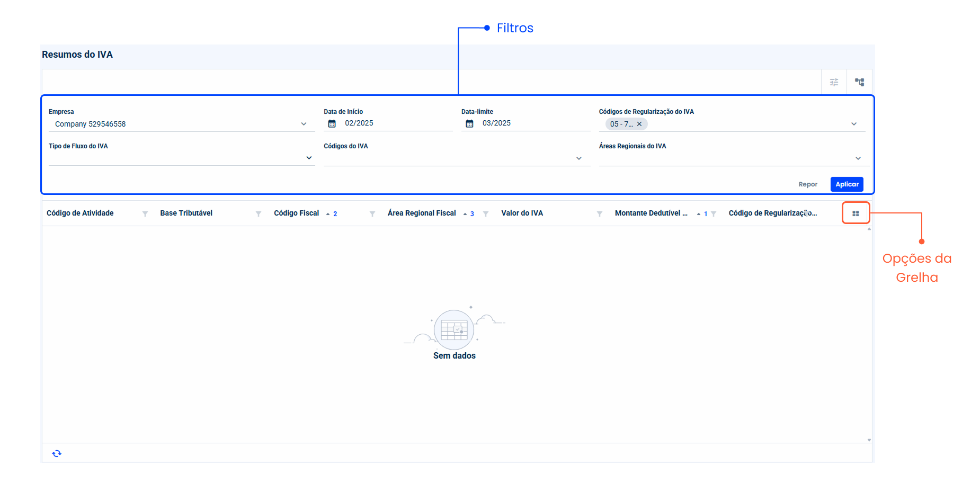Viewport: 980px width, 491px height.
Task: Click the hierarchy tree view icon
Action: tap(859, 82)
